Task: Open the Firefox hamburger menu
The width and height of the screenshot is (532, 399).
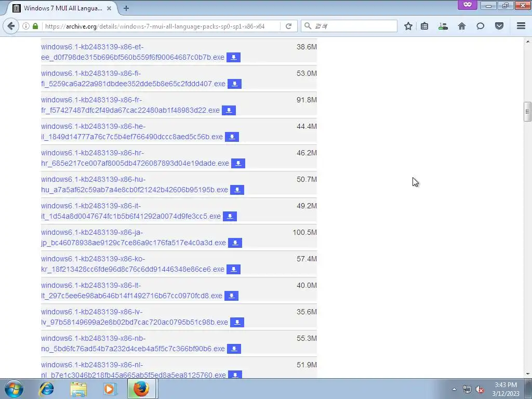Action: point(521,26)
